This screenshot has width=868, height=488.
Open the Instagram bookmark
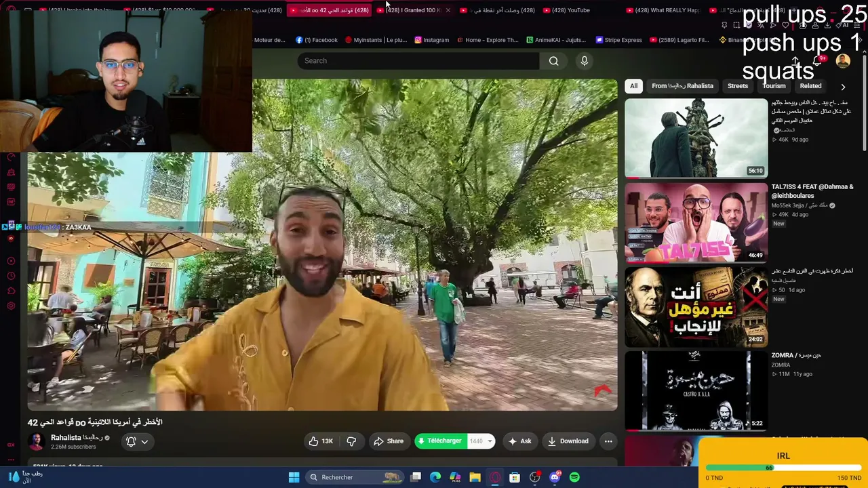point(432,40)
